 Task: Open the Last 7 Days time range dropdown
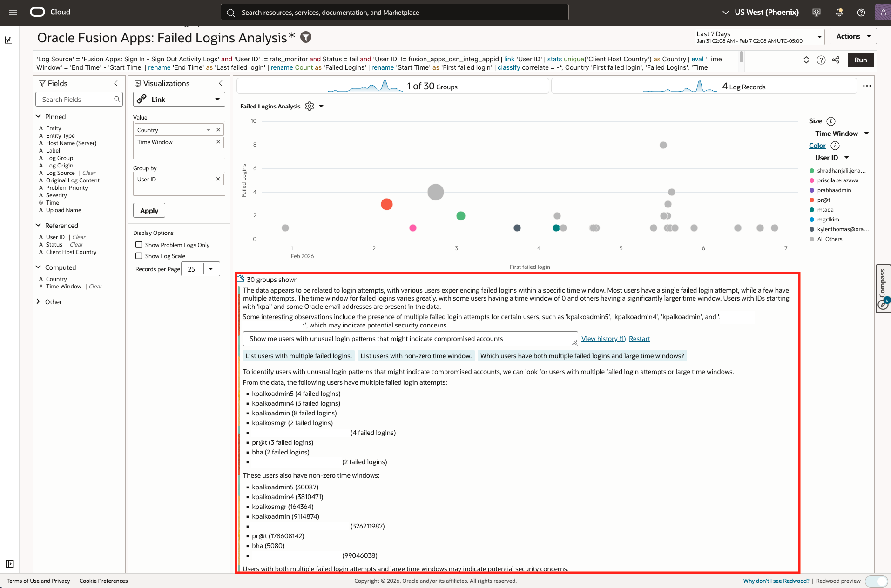click(759, 37)
